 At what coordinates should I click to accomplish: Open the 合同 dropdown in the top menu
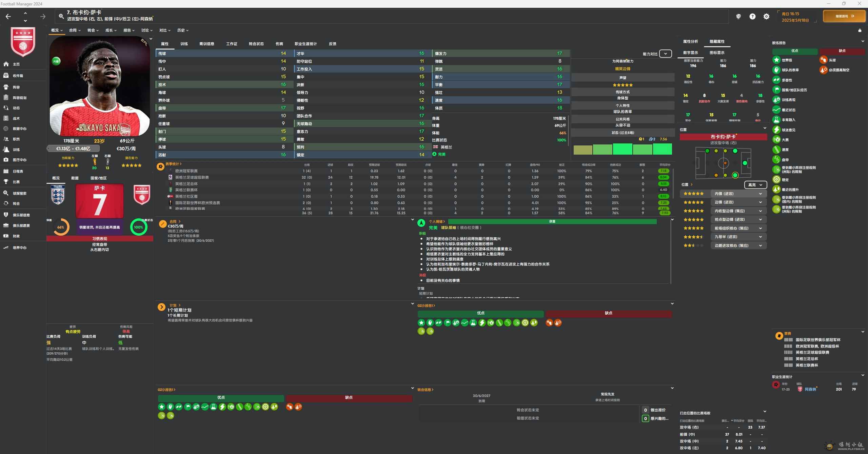(x=75, y=30)
